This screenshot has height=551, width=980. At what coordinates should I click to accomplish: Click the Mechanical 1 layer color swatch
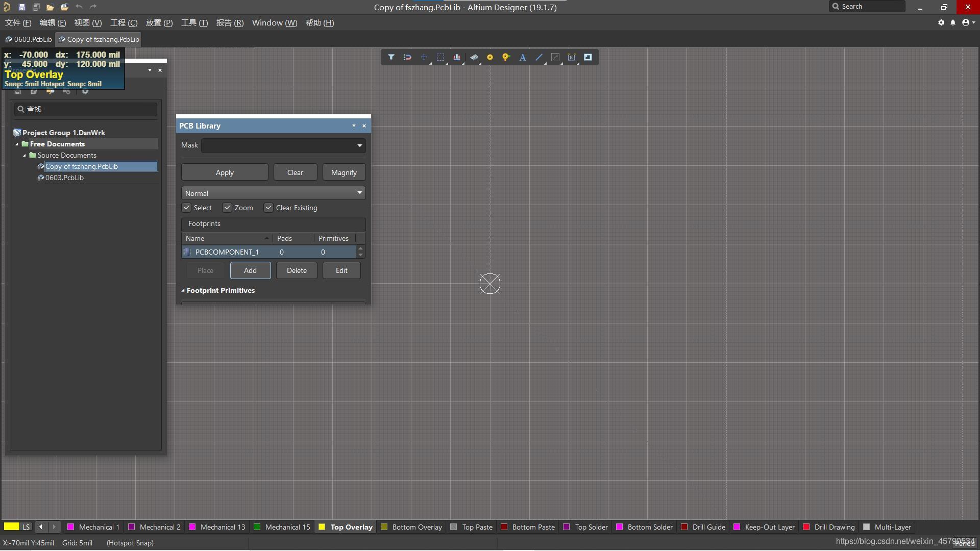click(x=71, y=527)
